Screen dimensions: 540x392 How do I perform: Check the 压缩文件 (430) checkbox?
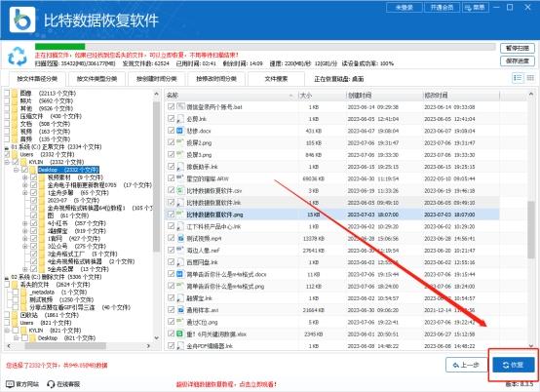7,116
